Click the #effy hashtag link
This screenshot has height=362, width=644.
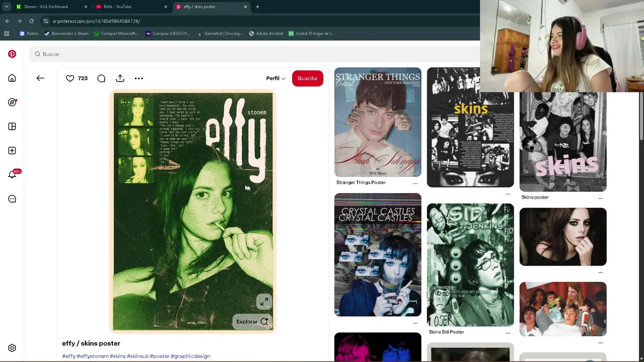[69, 356]
